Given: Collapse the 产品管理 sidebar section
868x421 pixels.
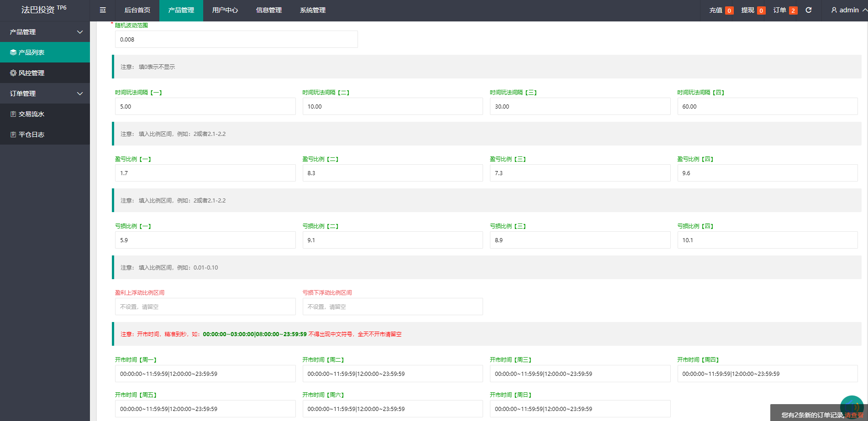Looking at the screenshot, I should point(80,32).
